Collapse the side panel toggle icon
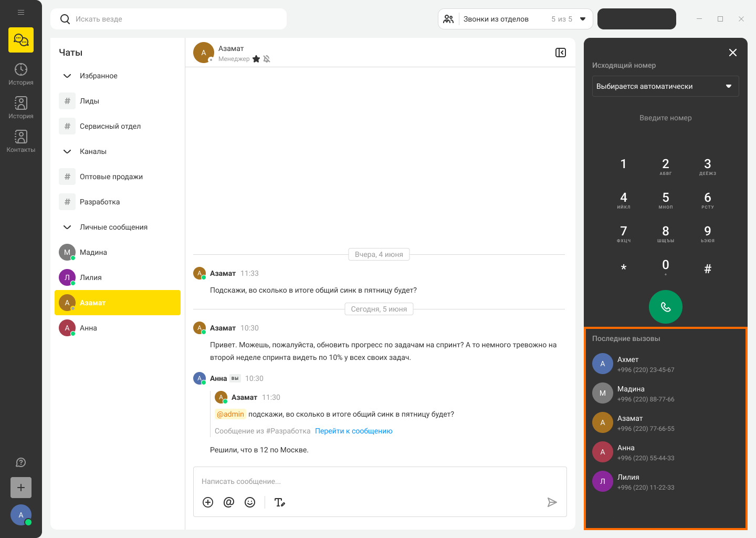 pyautogui.click(x=561, y=53)
